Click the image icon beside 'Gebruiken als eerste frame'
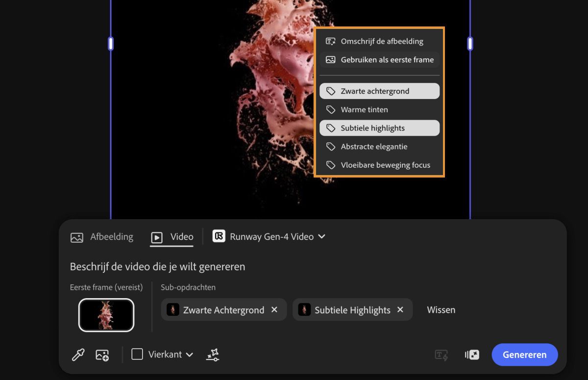 (x=331, y=60)
